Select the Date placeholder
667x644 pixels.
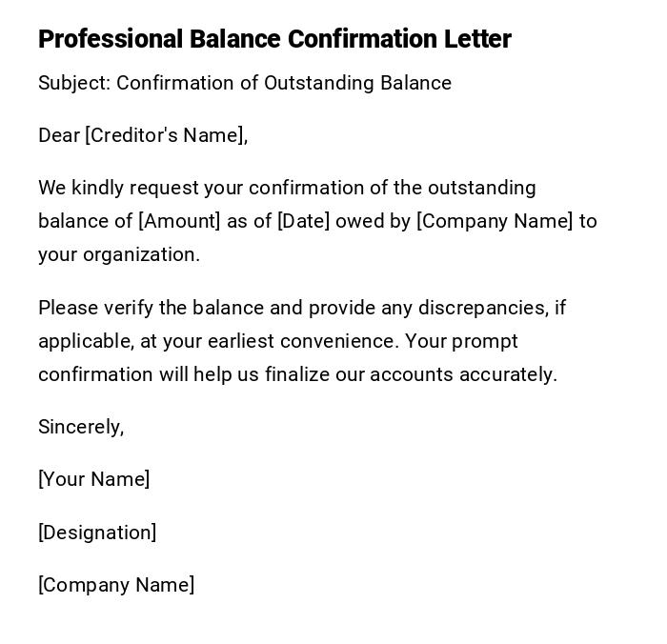coord(303,221)
